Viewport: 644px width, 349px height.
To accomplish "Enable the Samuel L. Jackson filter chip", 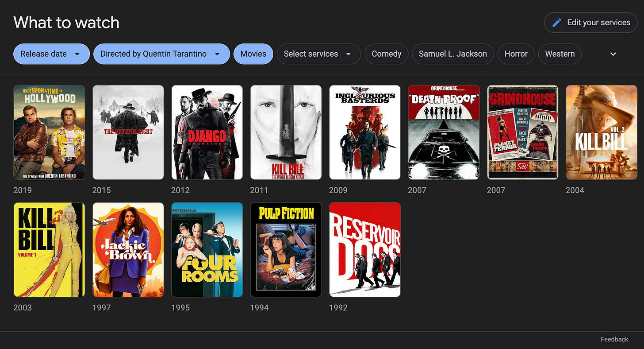I will [x=452, y=54].
